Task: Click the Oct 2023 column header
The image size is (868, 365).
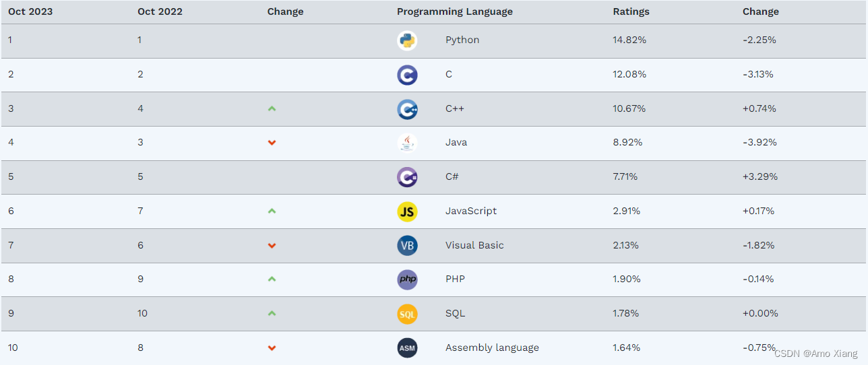Action: 30,11
